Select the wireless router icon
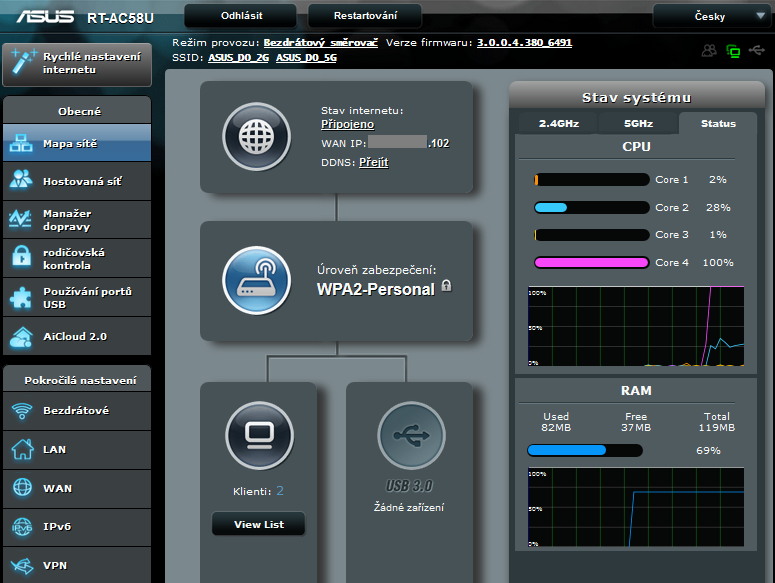Viewport: 775px width, 583px height. pos(256,280)
